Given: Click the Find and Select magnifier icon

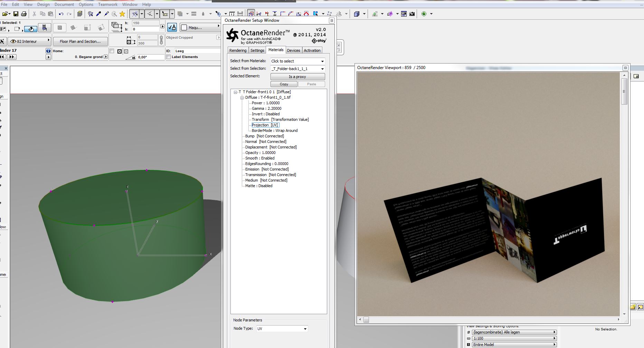Looking at the screenshot, I should point(91,14).
